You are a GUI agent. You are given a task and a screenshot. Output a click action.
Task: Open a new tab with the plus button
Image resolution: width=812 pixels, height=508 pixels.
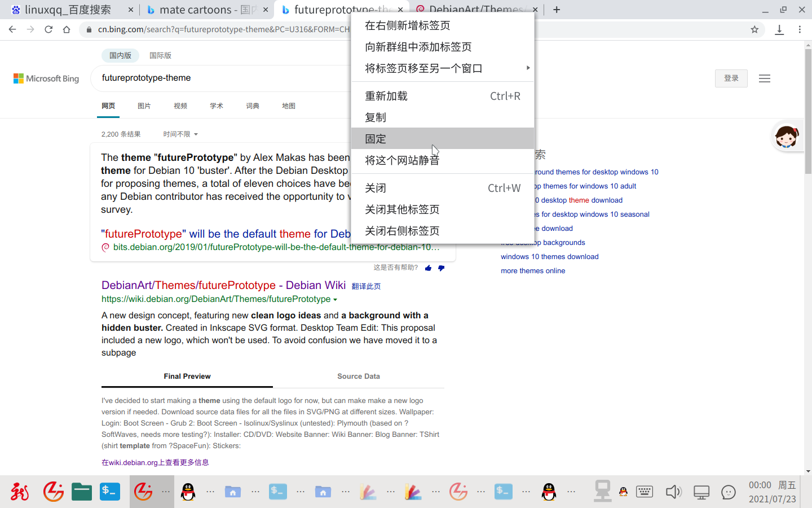pos(557,10)
